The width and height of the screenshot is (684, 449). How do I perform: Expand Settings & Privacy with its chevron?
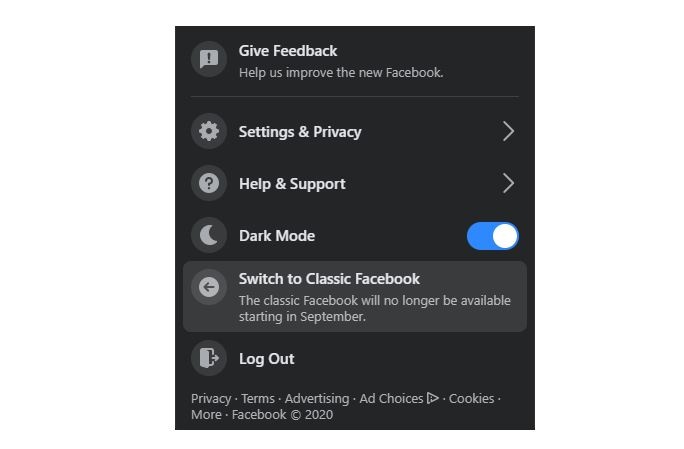click(x=508, y=131)
